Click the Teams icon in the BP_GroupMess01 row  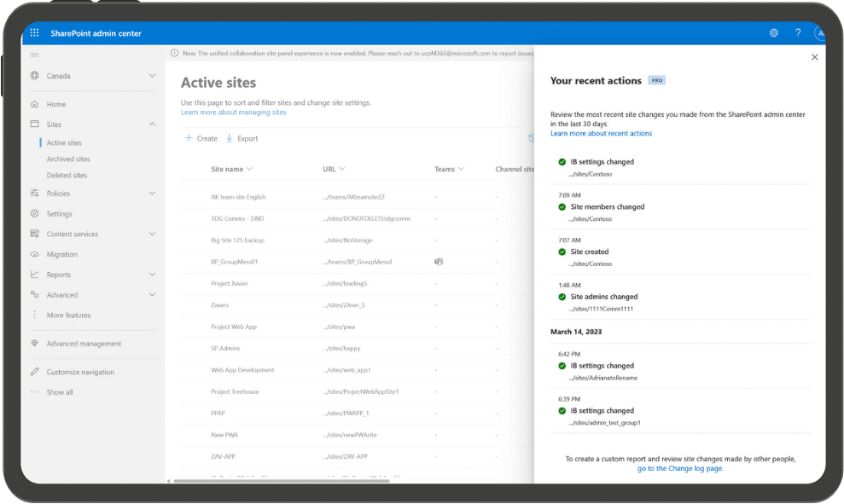(439, 262)
